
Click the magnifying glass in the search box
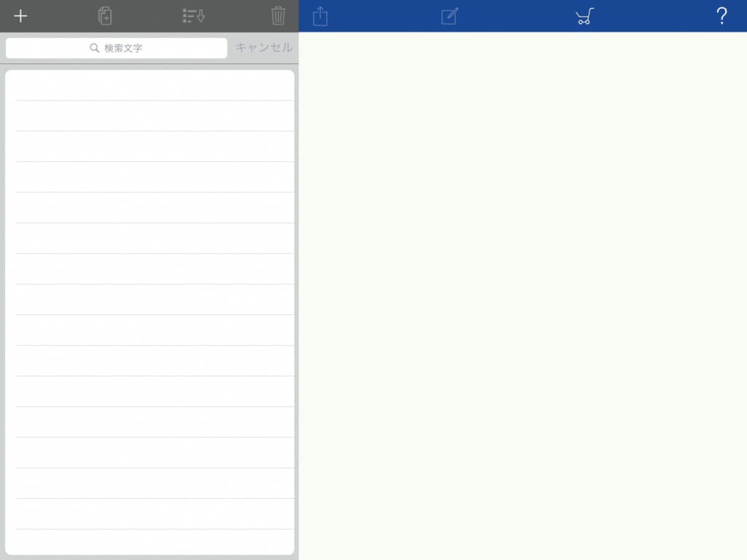click(x=94, y=48)
